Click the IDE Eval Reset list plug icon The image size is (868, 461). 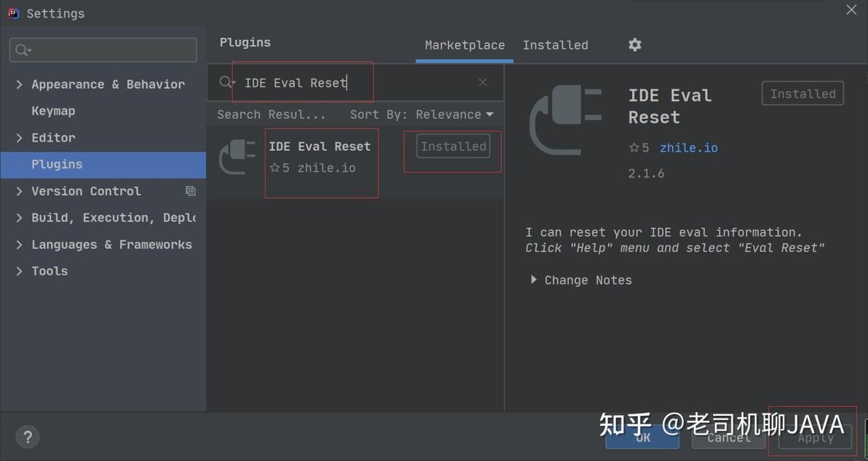237,157
